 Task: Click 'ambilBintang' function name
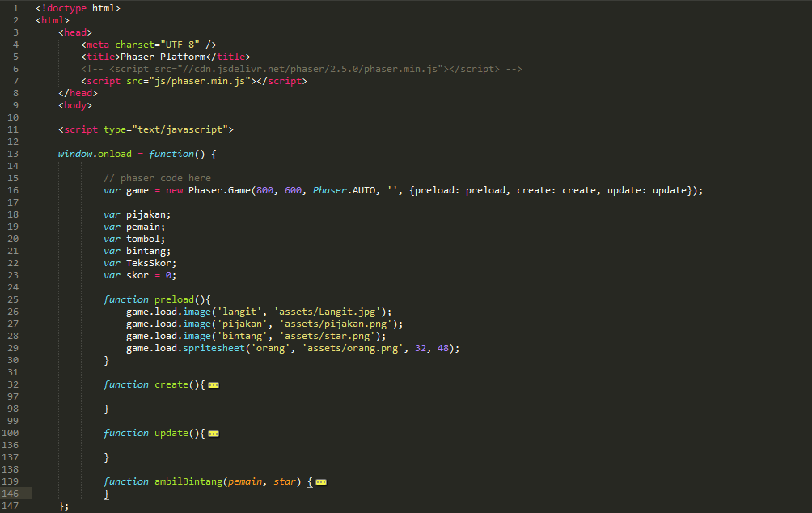(188, 481)
